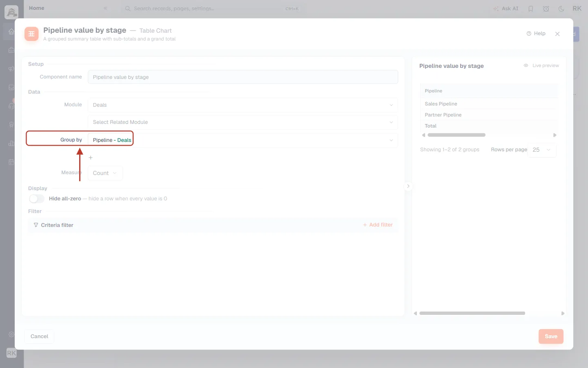This screenshot has height=368, width=588.
Task: Focus the search records field
Action: coord(212,9)
